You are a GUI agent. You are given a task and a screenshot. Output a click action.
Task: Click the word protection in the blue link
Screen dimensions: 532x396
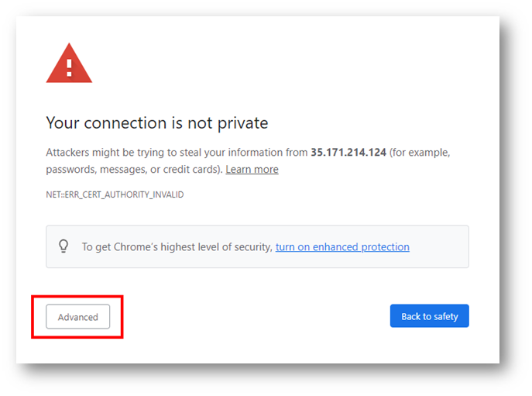point(385,247)
